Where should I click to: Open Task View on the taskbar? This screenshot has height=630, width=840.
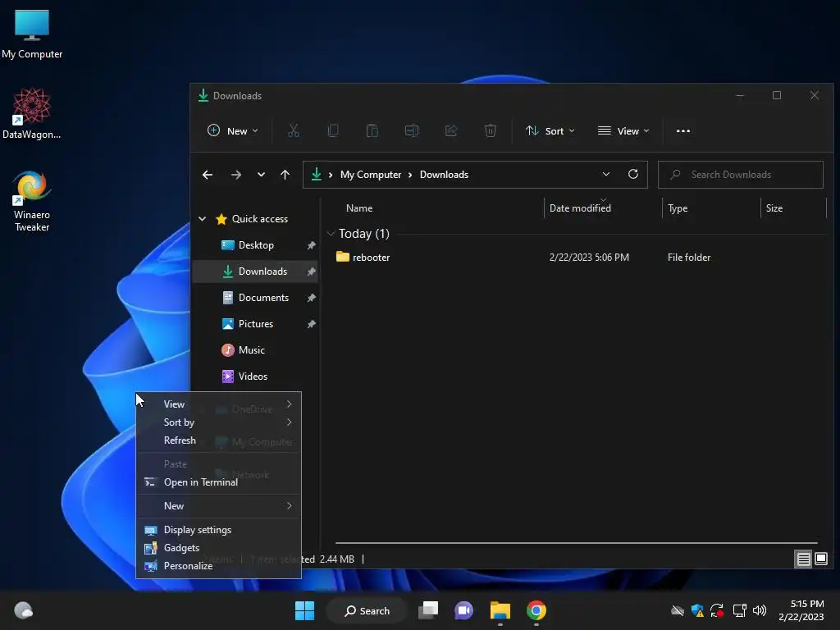pos(428,610)
